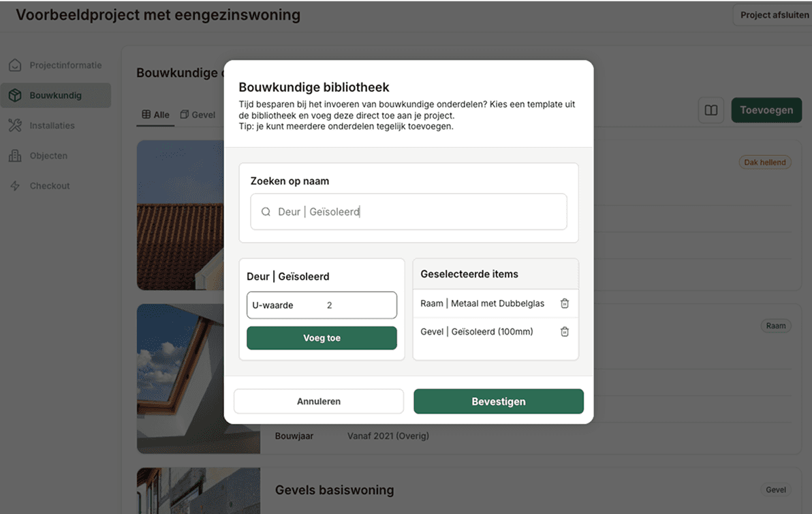Open Projectinformatie via the home icon
The width and height of the screenshot is (812, 514).
click(16, 65)
